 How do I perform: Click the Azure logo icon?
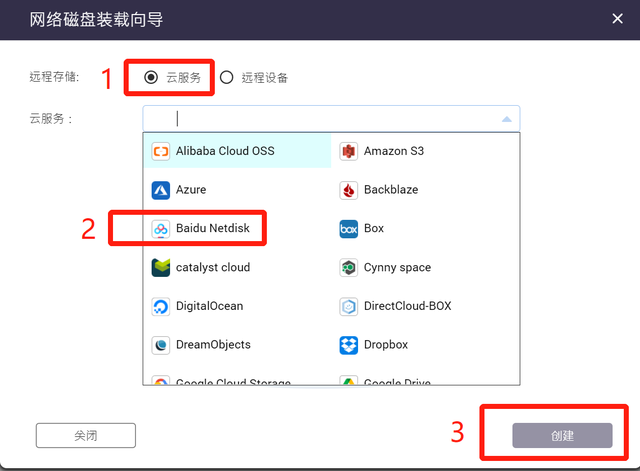tap(160, 190)
